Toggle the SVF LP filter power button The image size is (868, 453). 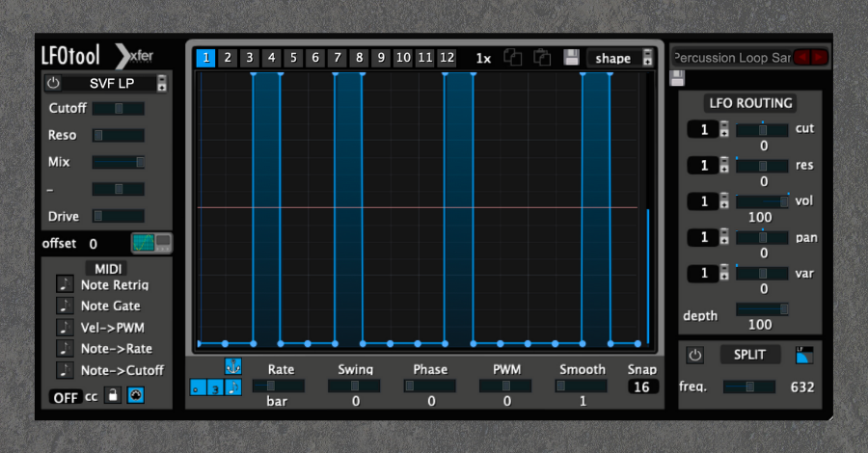[53, 84]
